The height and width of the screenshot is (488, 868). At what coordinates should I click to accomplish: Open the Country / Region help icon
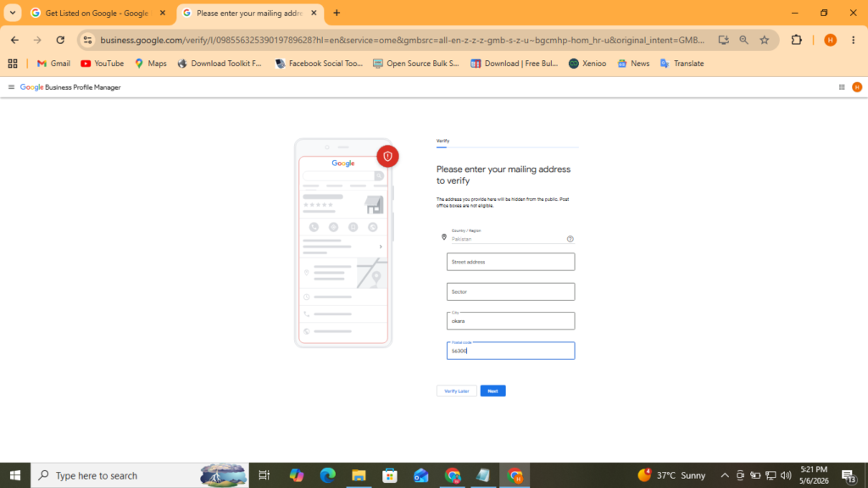[570, 239]
